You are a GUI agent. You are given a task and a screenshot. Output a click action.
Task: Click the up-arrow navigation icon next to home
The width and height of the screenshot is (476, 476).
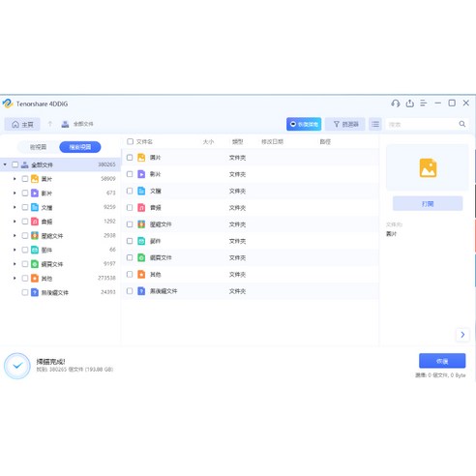(x=50, y=124)
